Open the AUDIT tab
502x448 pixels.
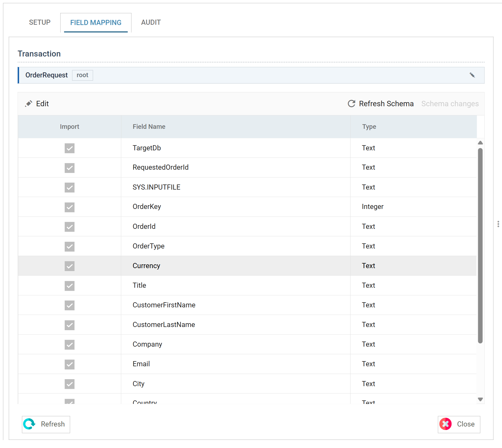click(x=151, y=22)
